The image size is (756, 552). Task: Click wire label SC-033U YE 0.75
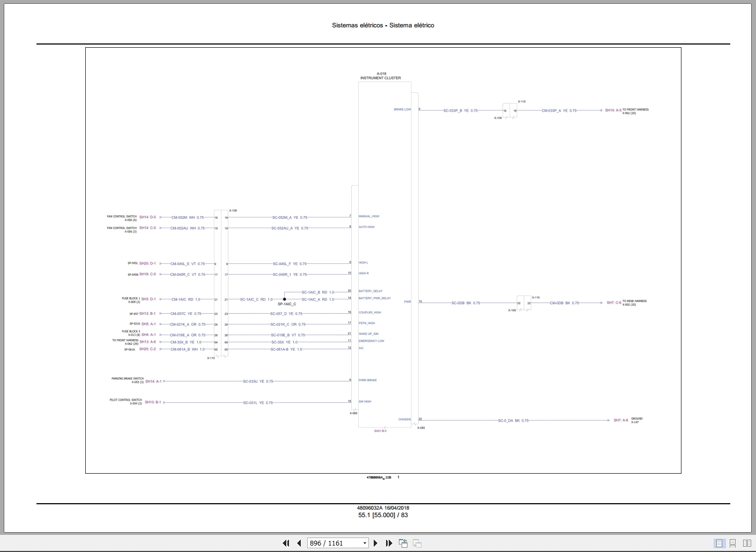click(x=258, y=381)
